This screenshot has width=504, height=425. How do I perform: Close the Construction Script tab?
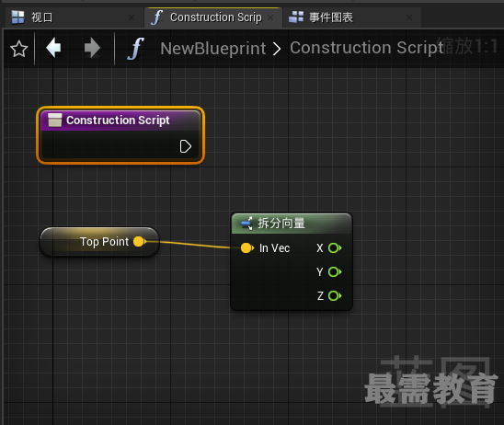point(270,17)
